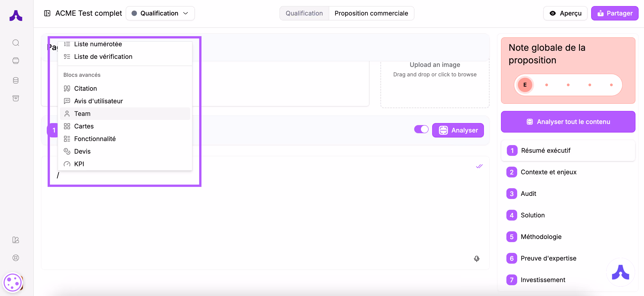Open the floating assistant logo button
The width and height of the screenshot is (644, 296).
[x=620, y=272]
